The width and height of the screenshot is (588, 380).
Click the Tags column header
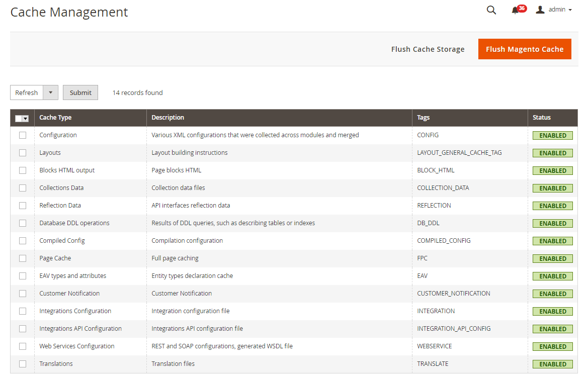click(423, 118)
